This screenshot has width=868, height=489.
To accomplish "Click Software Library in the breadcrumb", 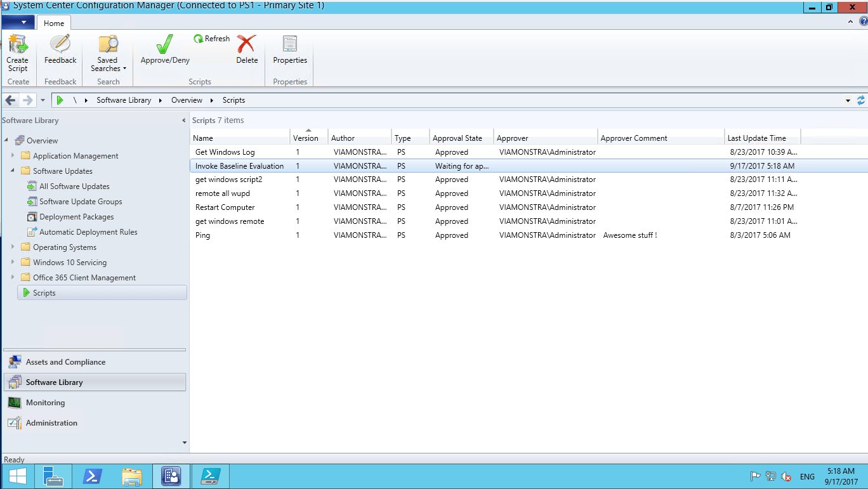I will (x=124, y=100).
